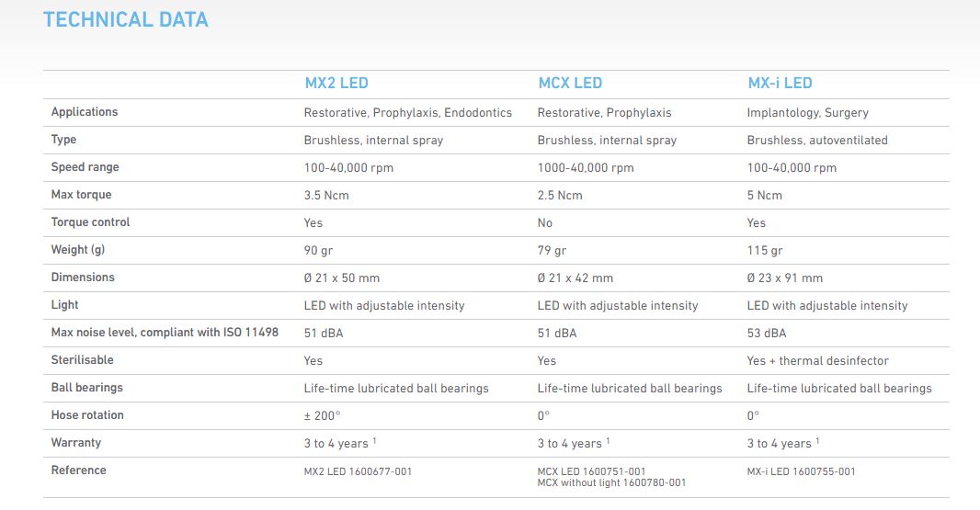Click reference MCX without light 1600780-001
This screenshot has height=510, width=980.
611,482
